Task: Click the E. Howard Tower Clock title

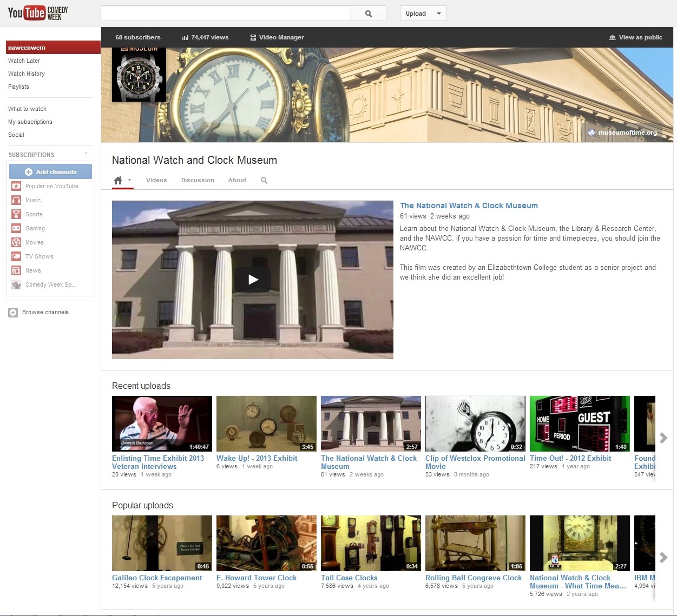Action: click(257, 578)
